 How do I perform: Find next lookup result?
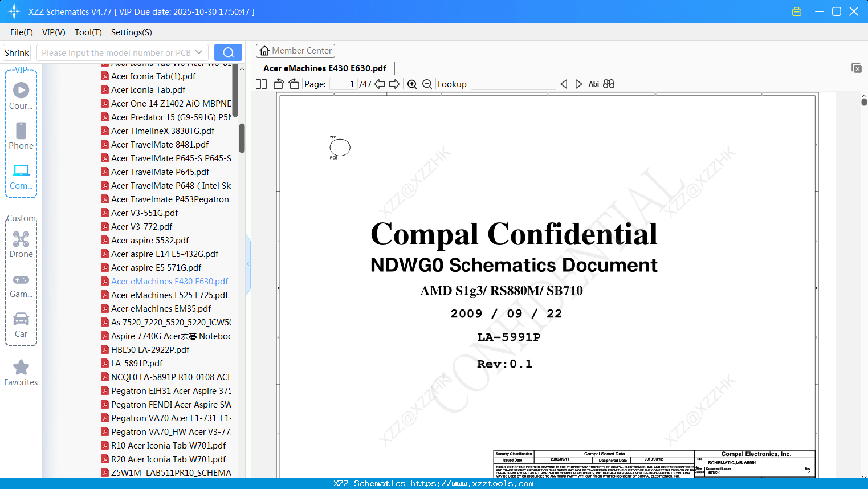click(578, 84)
